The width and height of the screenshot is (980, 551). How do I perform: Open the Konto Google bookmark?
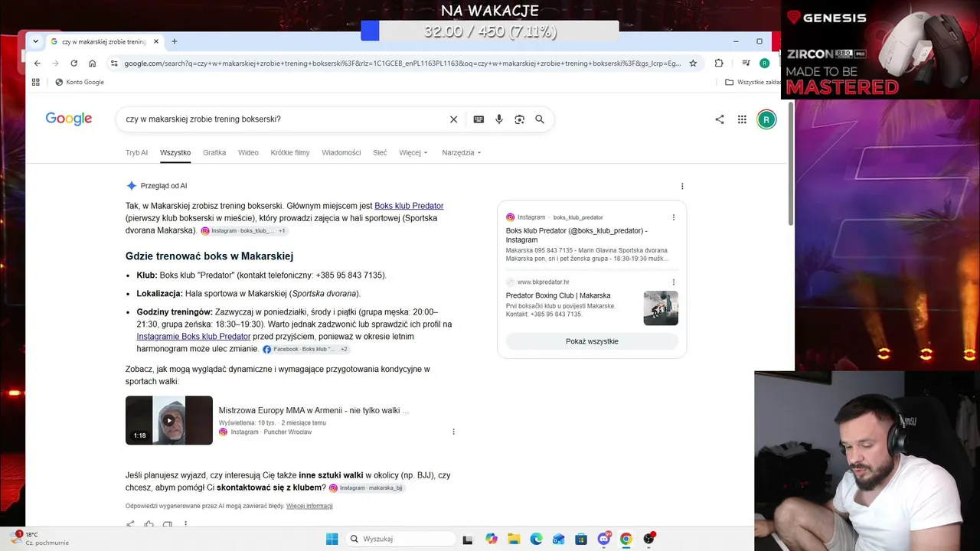tap(80, 82)
